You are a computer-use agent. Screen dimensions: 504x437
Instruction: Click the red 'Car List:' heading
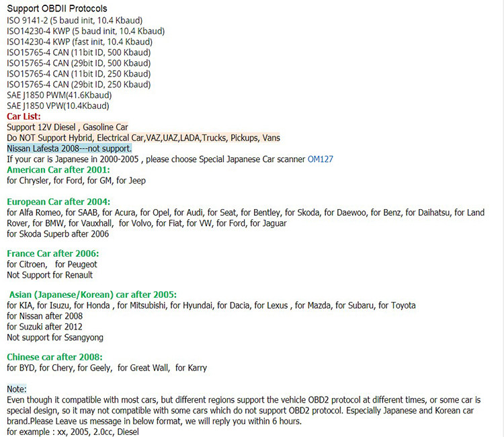coord(24,116)
